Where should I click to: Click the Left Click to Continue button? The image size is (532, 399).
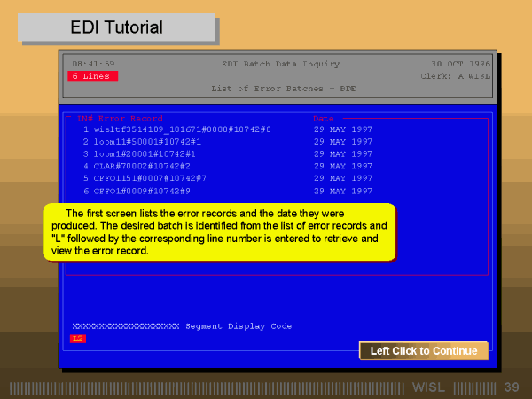point(423,351)
